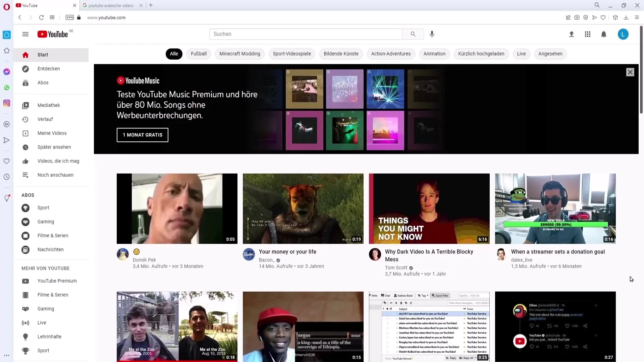Open Start in the sidebar
Image resolution: width=644 pixels, height=362 pixels.
tap(51, 55)
